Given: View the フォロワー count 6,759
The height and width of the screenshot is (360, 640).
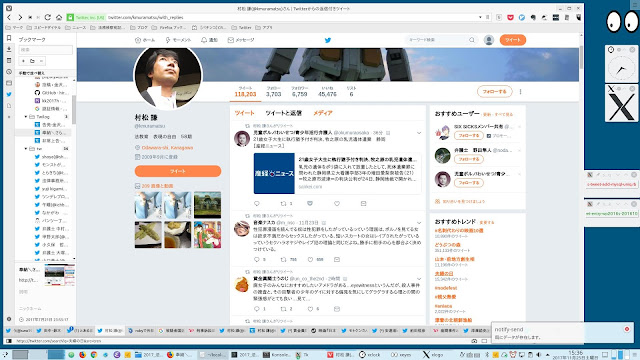Looking at the screenshot, I should click(299, 91).
